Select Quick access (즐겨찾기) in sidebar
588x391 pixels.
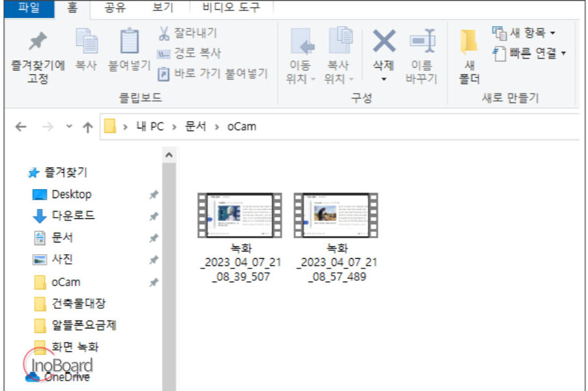[x=58, y=172]
